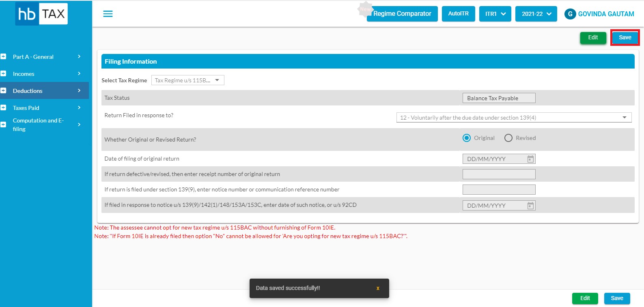Focus the receipt number of original return field
This screenshot has height=307, width=644.
[499, 174]
